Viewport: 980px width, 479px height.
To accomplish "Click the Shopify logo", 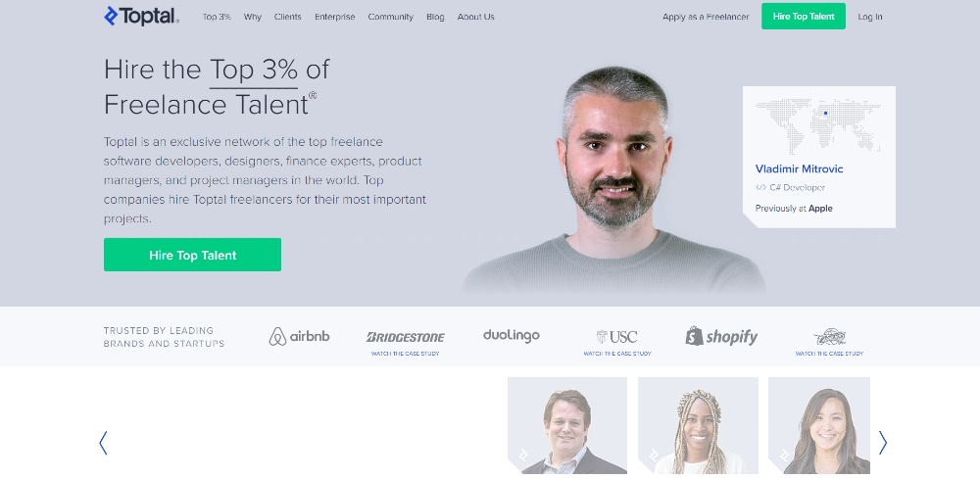I will (x=720, y=336).
